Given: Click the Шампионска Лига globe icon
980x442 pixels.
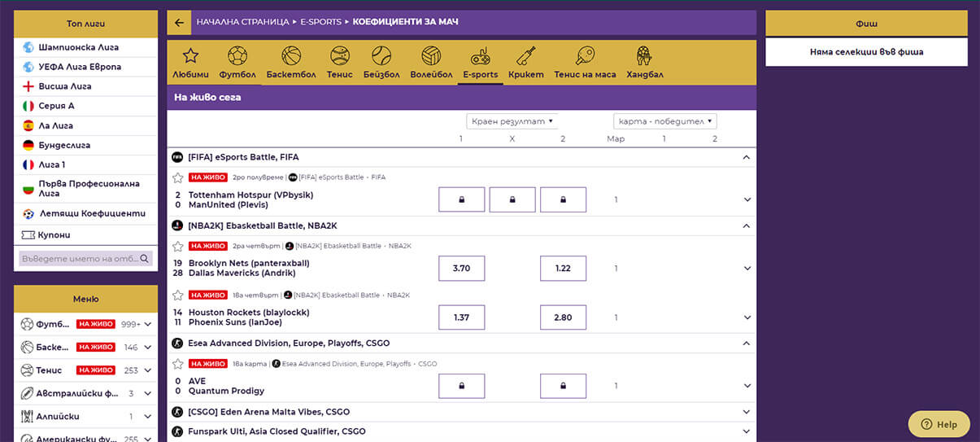Looking at the screenshot, I should (28, 47).
